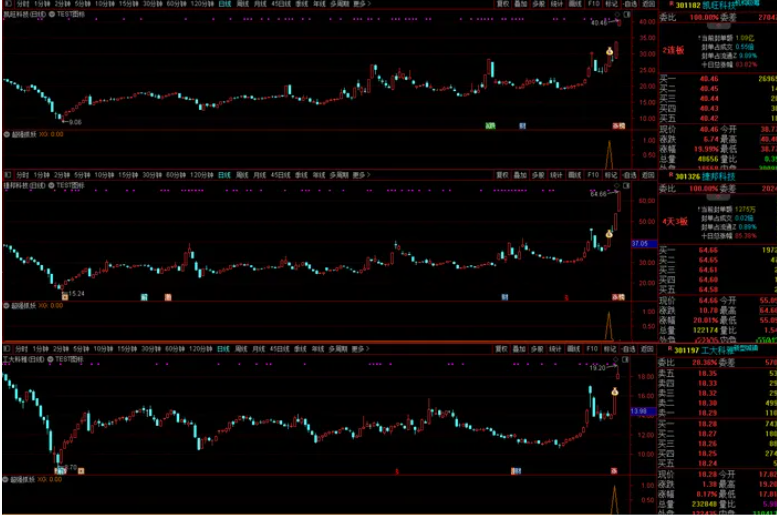Image resolution: width=777 pixels, height=515 pixels.
Task: Click the bell icon near top chart peak
Action: tap(608, 51)
